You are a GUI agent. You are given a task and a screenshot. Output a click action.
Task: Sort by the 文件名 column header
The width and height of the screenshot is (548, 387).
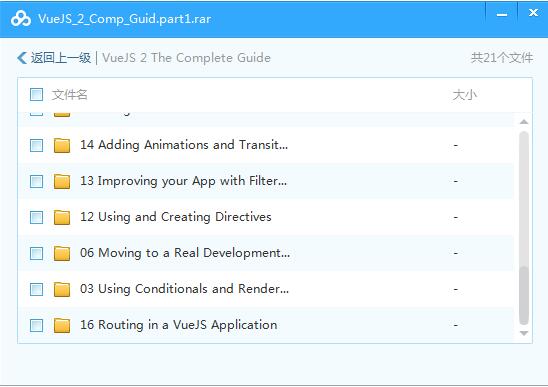(x=70, y=95)
